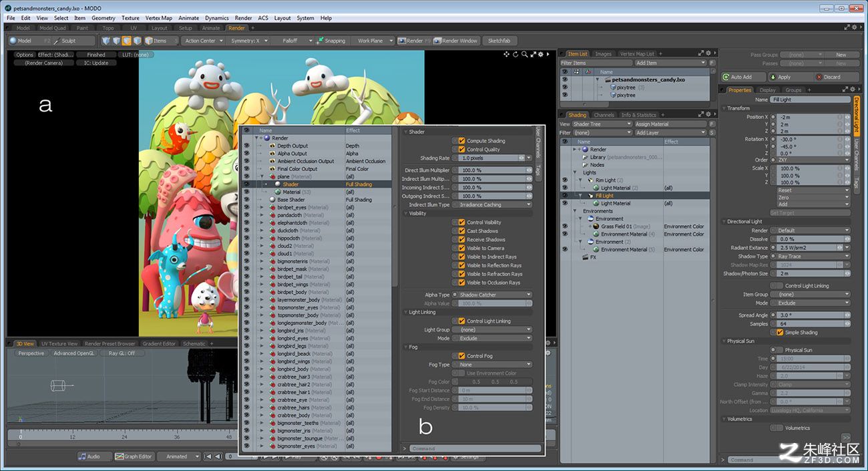The width and height of the screenshot is (868, 471).
Task: Toggle the Snapping tool icon
Action: pos(320,41)
